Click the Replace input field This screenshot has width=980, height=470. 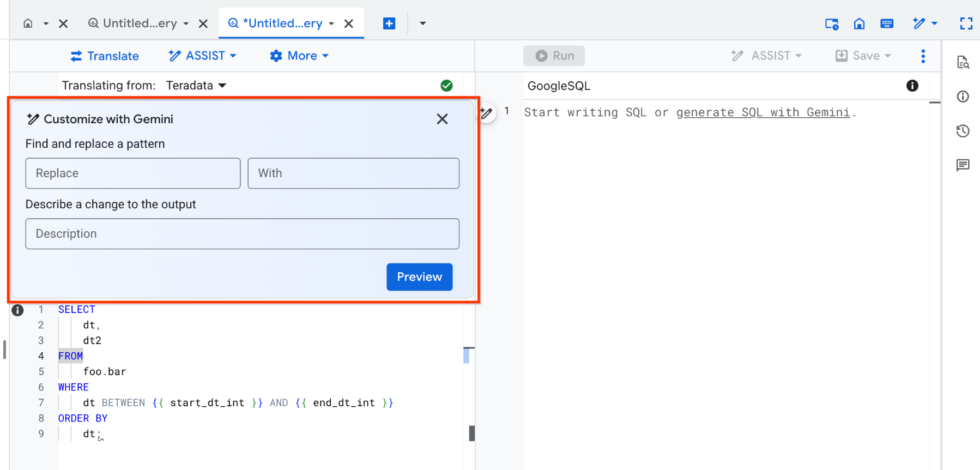tap(133, 173)
